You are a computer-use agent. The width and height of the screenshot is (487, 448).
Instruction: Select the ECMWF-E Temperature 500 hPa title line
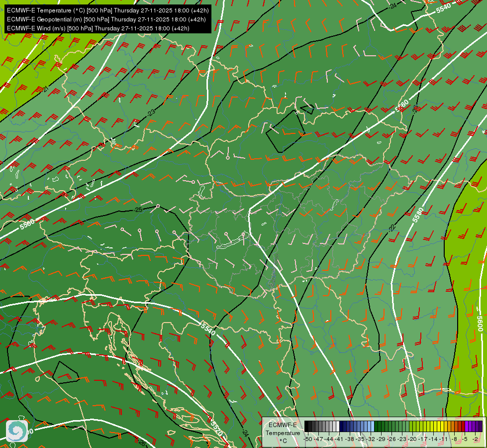[107, 10]
